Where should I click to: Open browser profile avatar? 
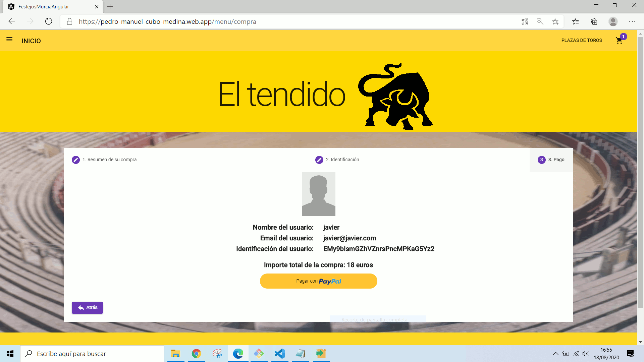coord(613,21)
